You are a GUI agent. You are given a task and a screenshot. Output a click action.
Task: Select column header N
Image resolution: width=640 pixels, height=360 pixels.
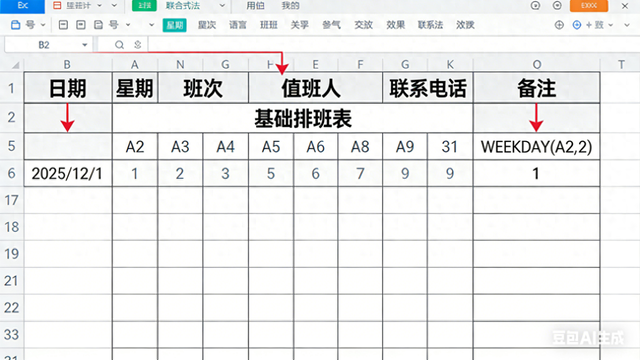(x=180, y=64)
